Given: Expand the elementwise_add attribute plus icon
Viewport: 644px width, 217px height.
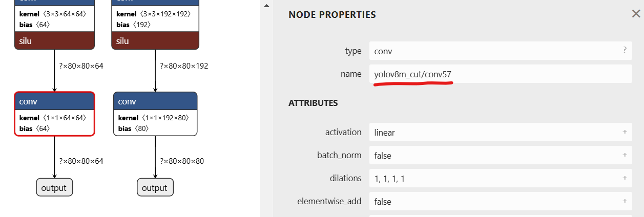Looking at the screenshot, I should (x=625, y=201).
